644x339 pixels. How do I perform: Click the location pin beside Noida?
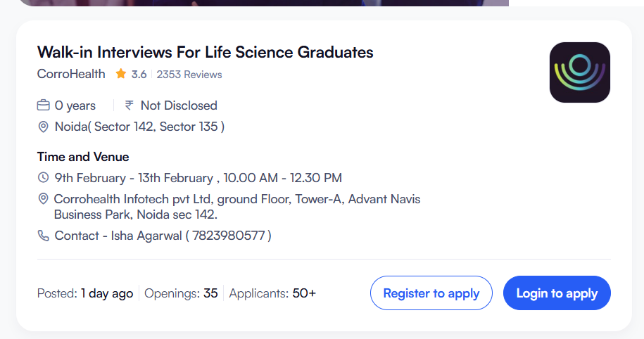[x=44, y=127]
